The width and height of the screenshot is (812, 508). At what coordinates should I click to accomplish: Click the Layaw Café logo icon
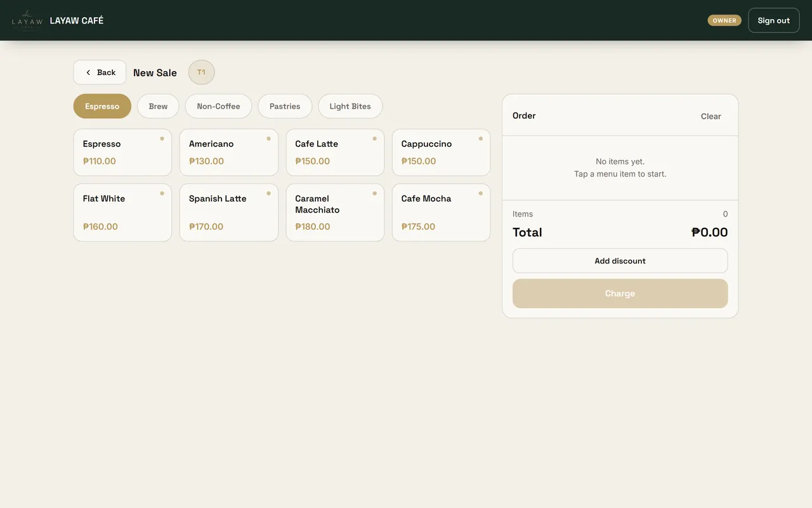click(27, 20)
